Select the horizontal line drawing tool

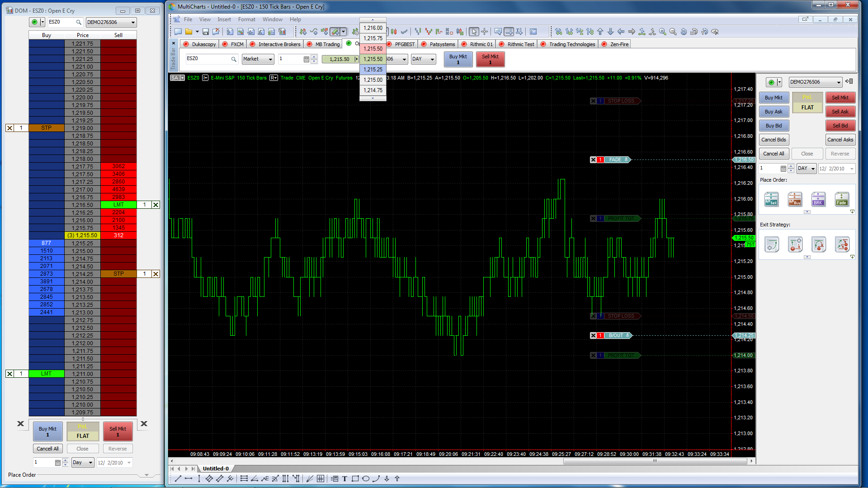point(189,479)
